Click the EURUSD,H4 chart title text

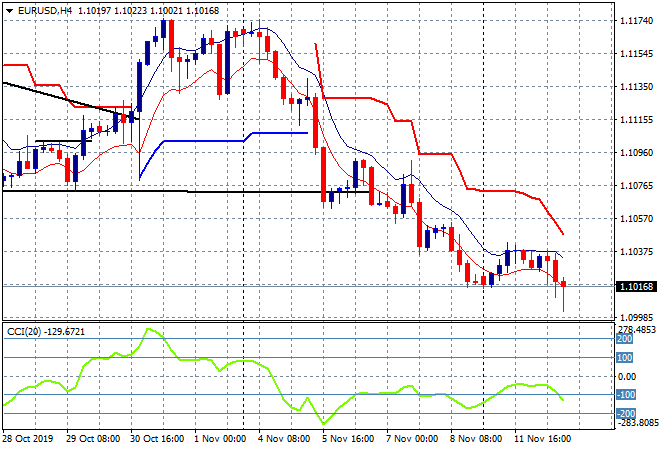pyautogui.click(x=45, y=11)
